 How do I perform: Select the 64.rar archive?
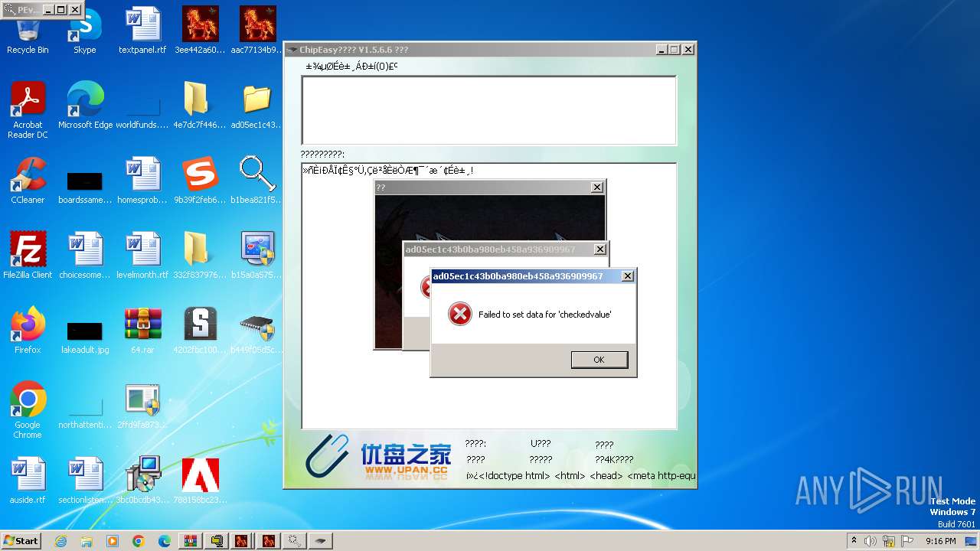[142, 331]
